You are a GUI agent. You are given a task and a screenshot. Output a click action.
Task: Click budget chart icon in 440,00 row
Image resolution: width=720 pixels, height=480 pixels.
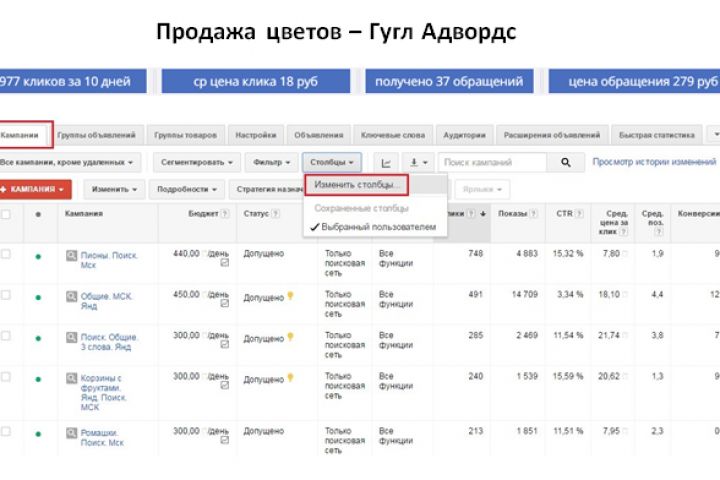tap(225, 263)
